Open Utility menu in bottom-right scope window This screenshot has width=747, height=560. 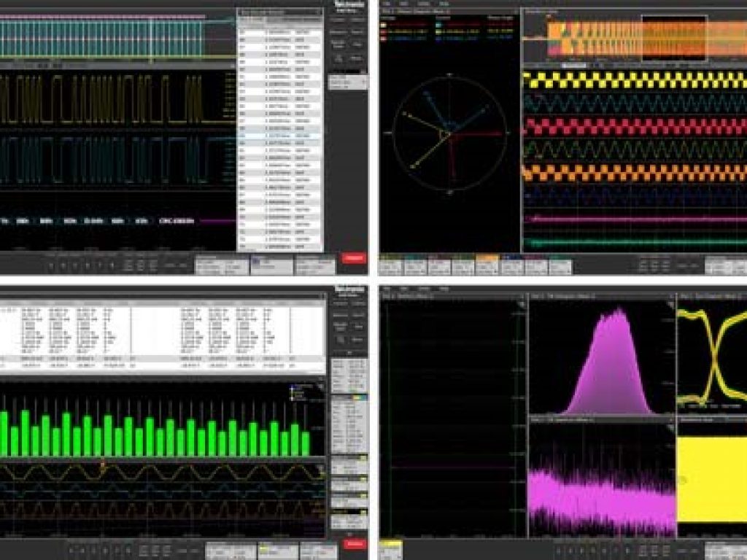[x=424, y=289]
